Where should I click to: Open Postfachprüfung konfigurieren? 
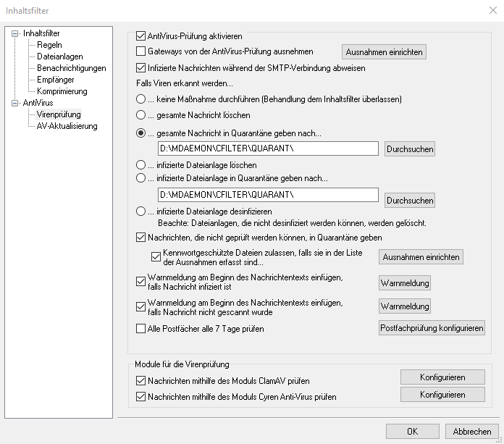point(432,328)
